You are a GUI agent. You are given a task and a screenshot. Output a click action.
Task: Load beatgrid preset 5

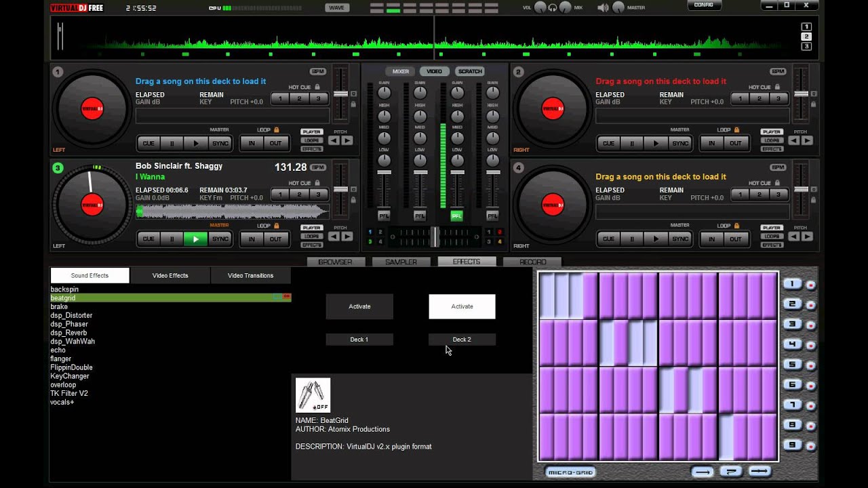click(792, 365)
